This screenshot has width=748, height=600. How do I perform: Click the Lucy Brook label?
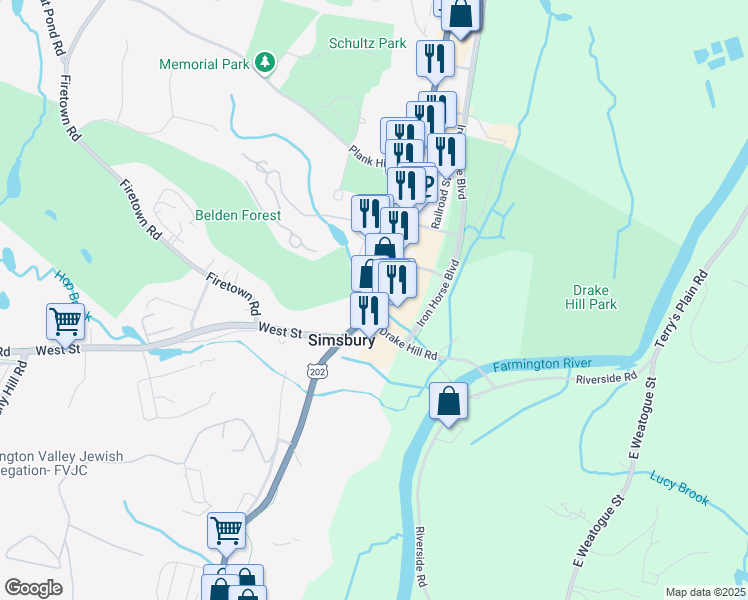click(679, 487)
